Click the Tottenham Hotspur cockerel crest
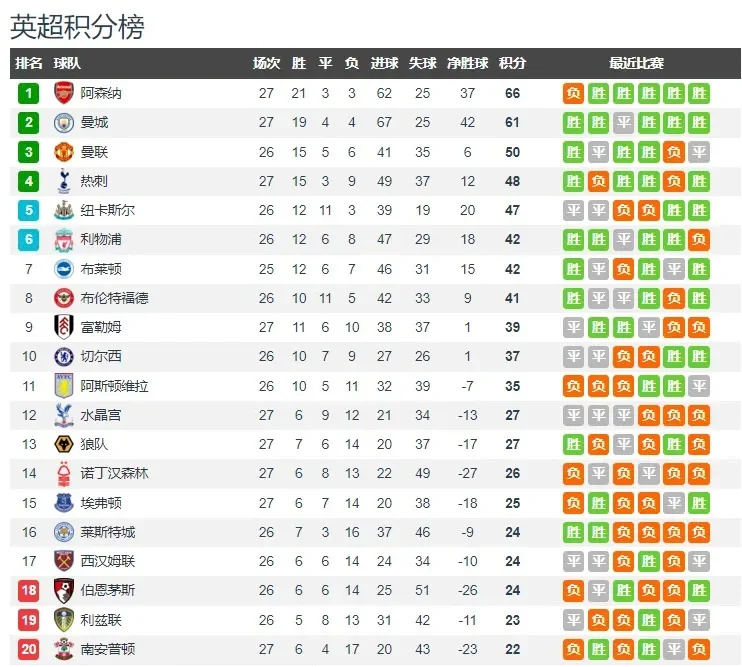742x667 pixels. point(63,181)
